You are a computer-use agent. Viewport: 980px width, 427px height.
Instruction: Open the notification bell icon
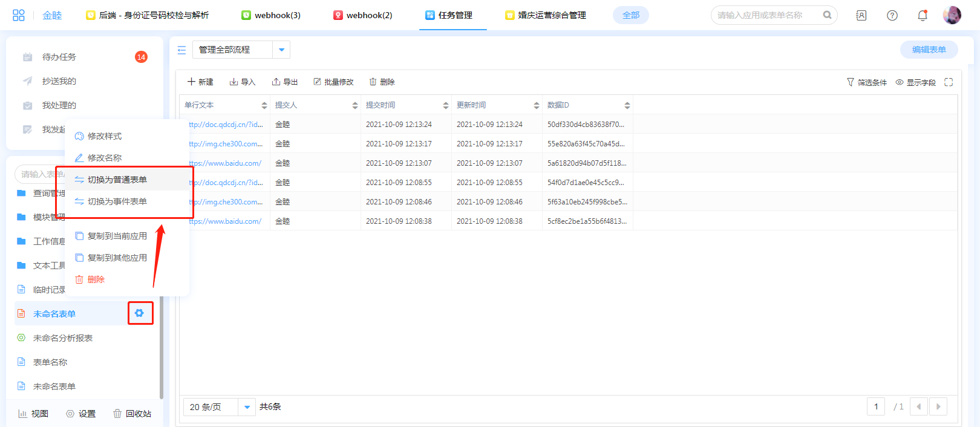(x=922, y=16)
